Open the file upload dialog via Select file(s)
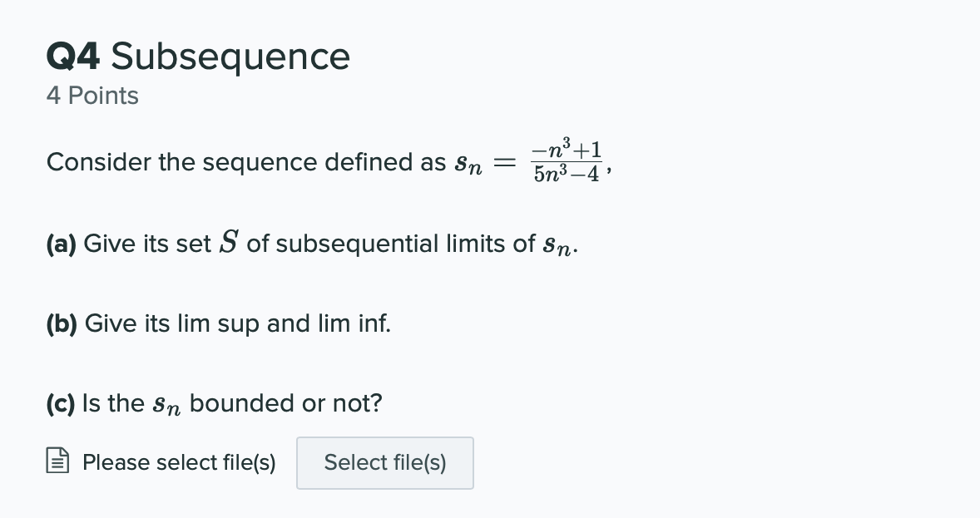 [x=384, y=462]
